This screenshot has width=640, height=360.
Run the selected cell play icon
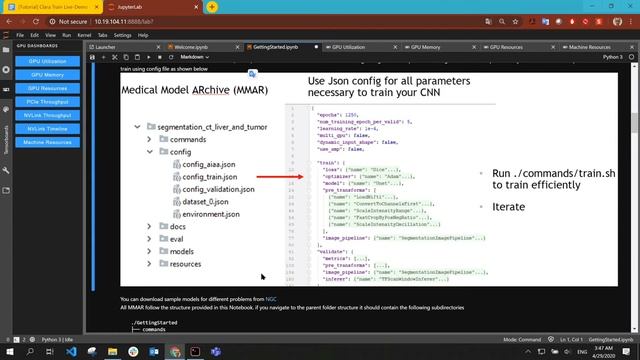coord(149,57)
